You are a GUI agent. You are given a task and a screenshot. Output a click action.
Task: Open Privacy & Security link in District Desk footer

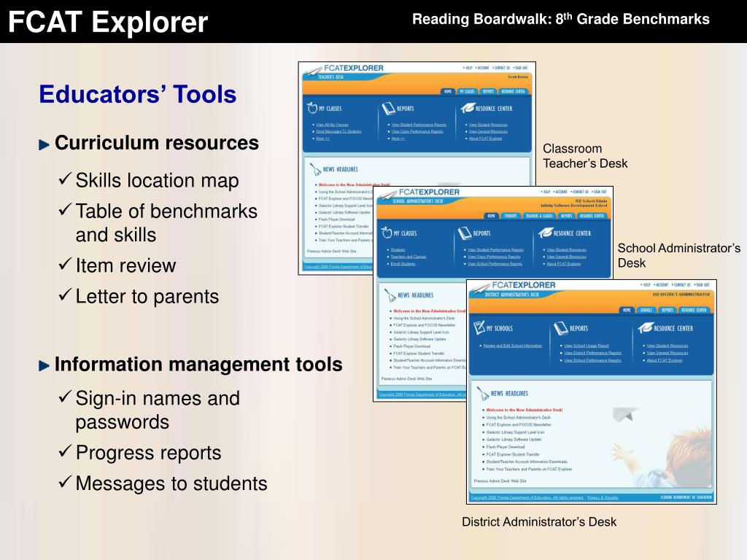click(x=603, y=497)
